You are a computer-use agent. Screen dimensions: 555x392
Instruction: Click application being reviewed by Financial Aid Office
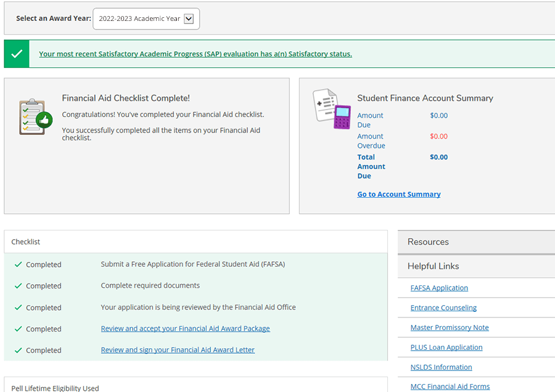click(198, 308)
